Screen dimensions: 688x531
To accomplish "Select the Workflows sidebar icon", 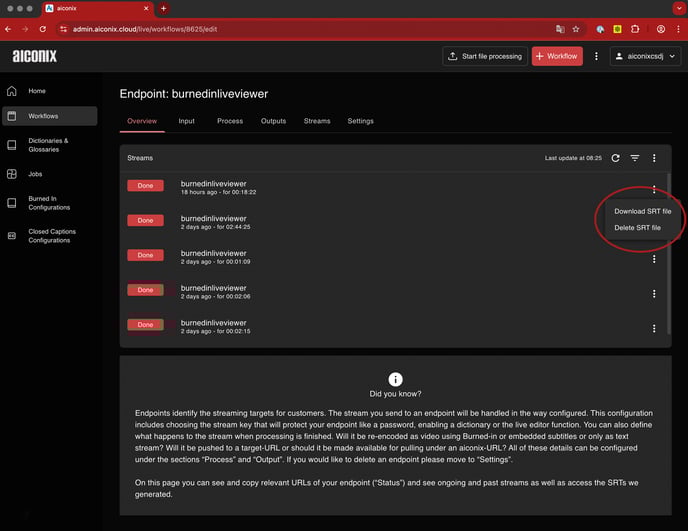I will click(12, 116).
